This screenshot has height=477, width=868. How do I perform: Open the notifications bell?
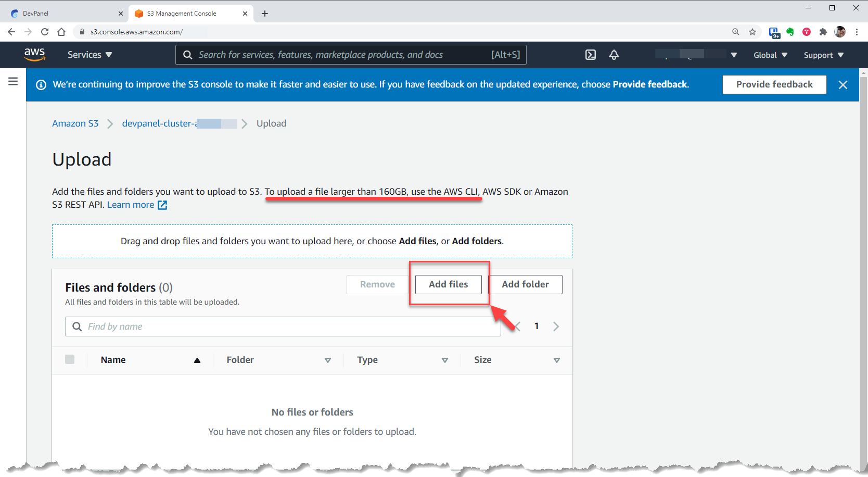click(614, 55)
